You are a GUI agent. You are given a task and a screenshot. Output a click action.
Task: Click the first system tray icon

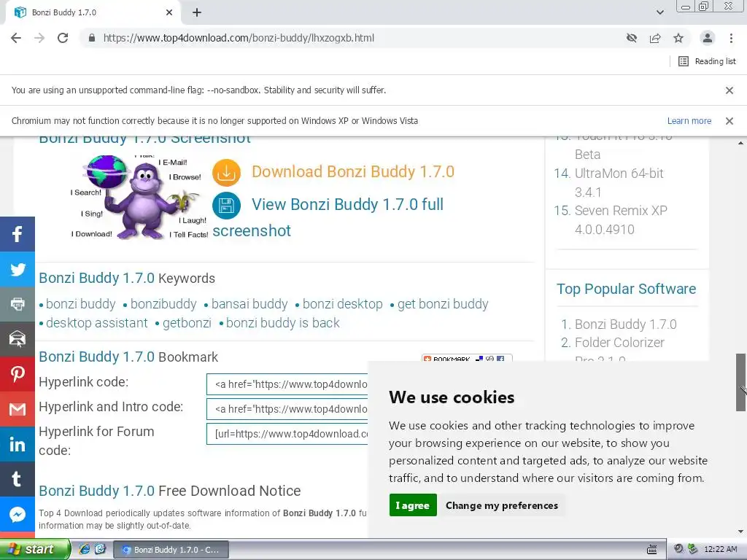click(679, 549)
